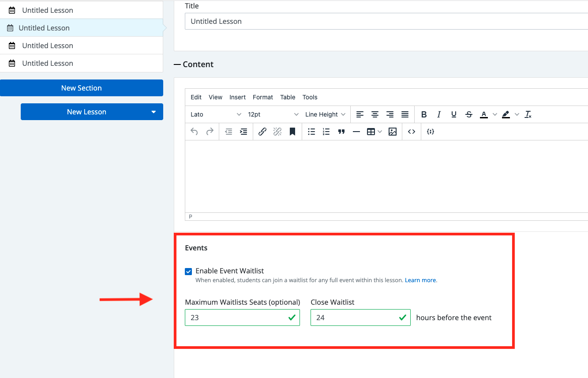Insert or edit a link
Viewport: 588px width, 378px height.
(x=262, y=132)
